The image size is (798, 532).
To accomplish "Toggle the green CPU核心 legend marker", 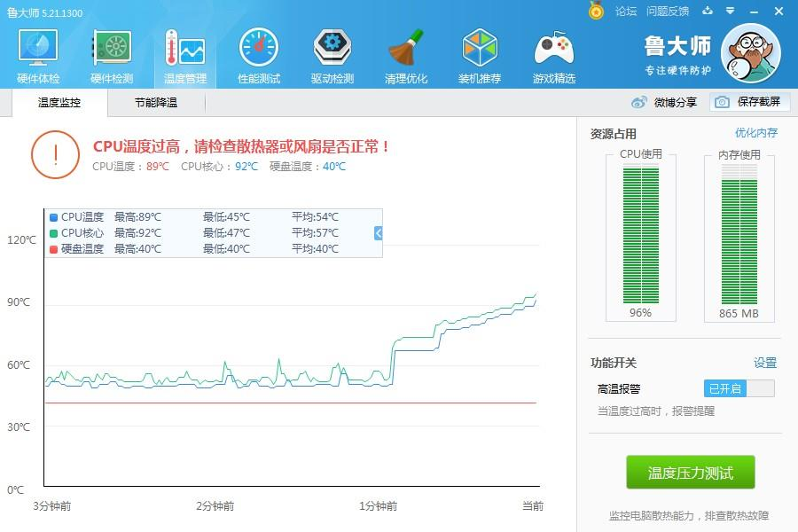I will [54, 233].
